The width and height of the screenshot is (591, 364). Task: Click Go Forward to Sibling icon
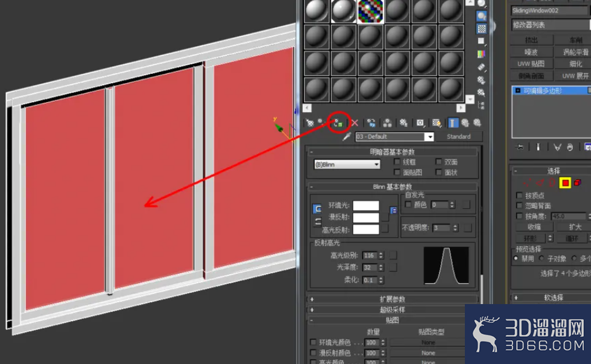pyautogui.click(x=477, y=123)
